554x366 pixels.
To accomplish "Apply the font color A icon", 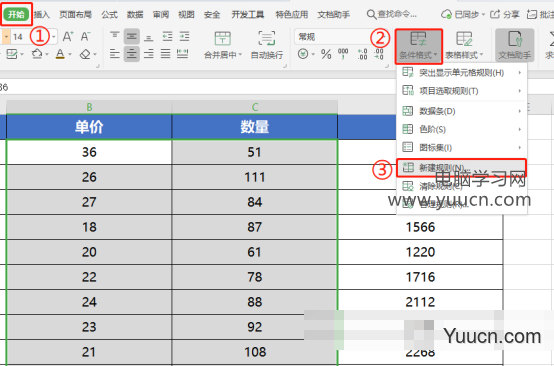I will (60, 54).
